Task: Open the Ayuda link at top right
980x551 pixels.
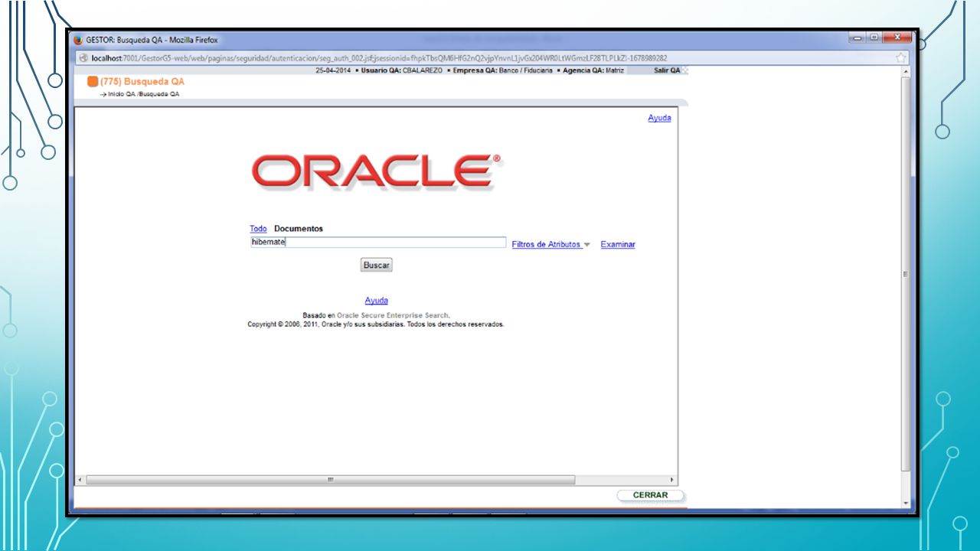Action: (659, 118)
